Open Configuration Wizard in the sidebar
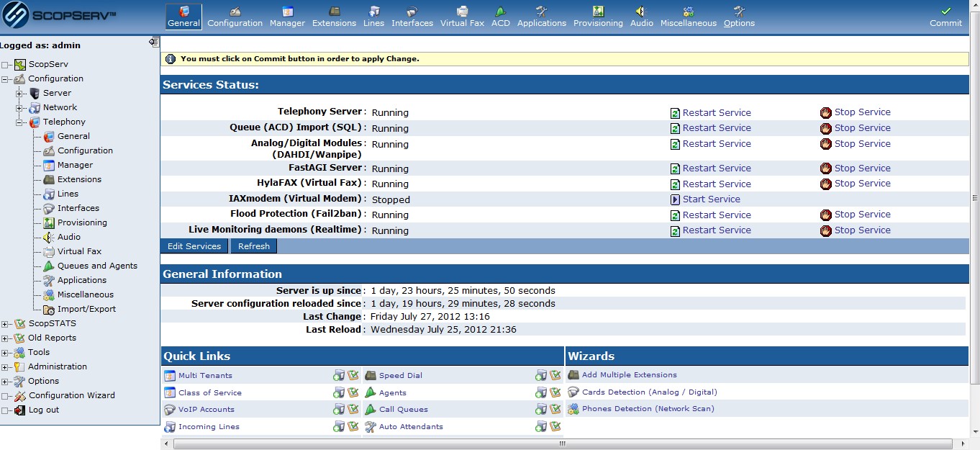 click(x=71, y=395)
